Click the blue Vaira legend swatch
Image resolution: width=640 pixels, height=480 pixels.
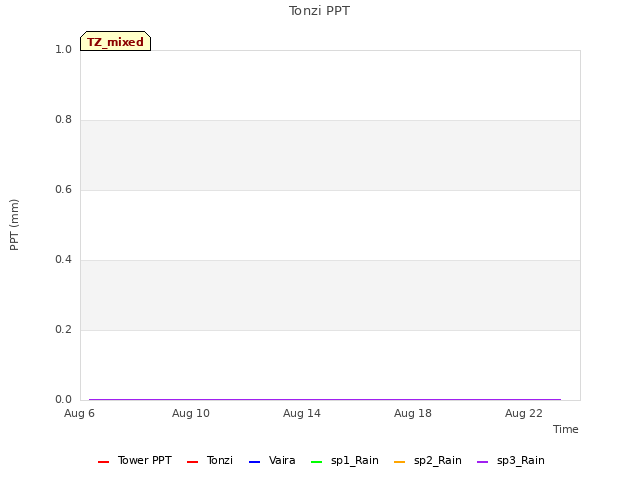(254, 462)
